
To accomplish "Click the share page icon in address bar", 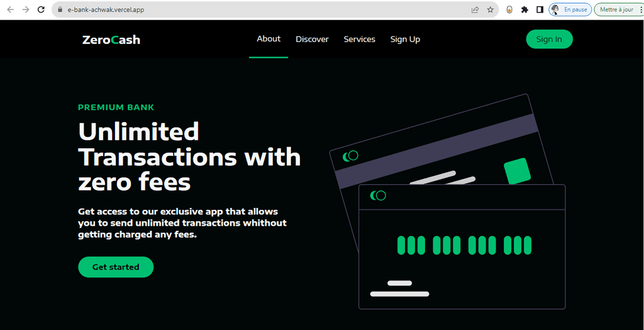I will point(475,9).
